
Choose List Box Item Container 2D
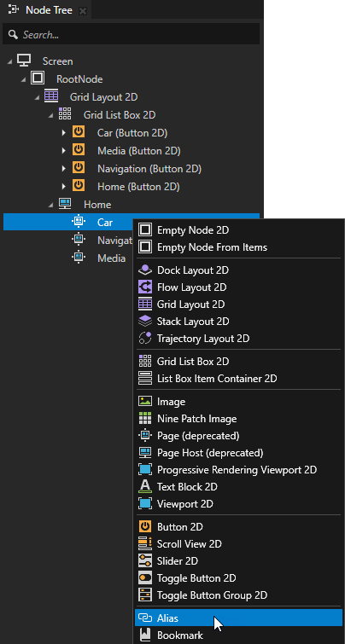239,378
